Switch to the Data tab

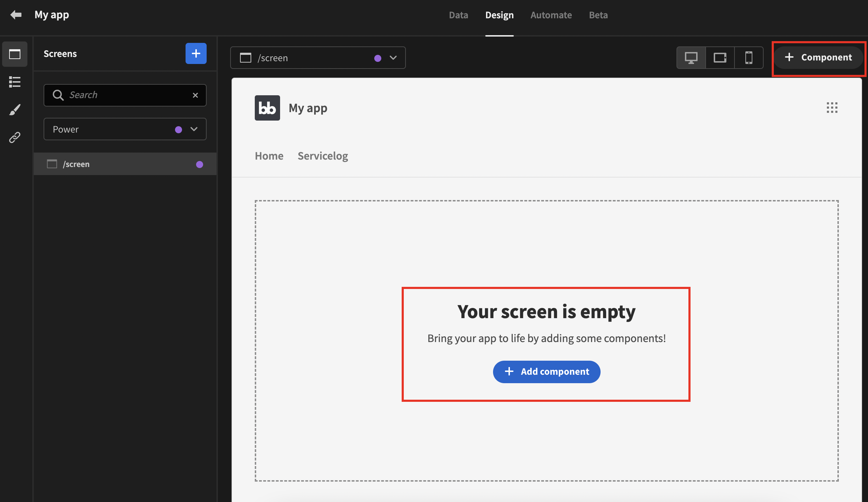(458, 15)
